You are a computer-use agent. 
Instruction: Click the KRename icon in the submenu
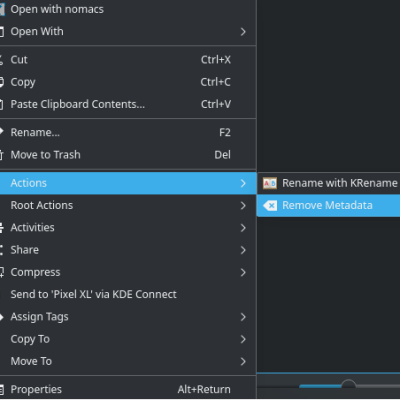pos(269,183)
